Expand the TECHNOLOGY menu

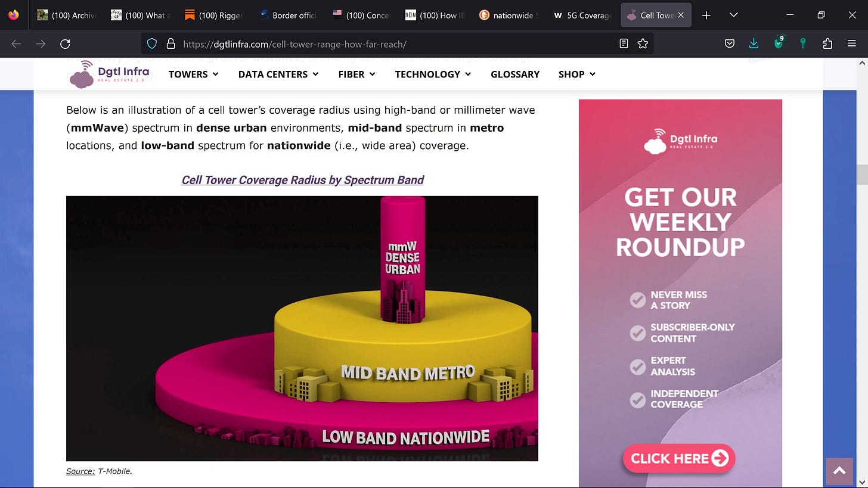coord(433,74)
